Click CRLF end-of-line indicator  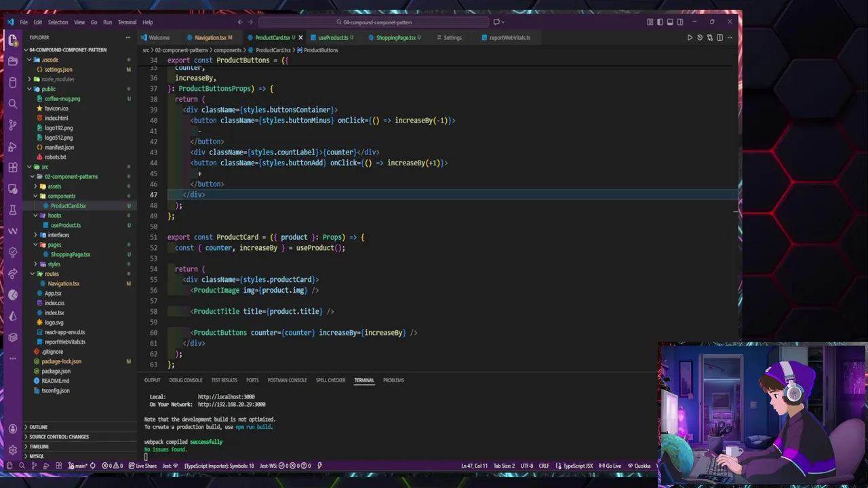point(544,466)
